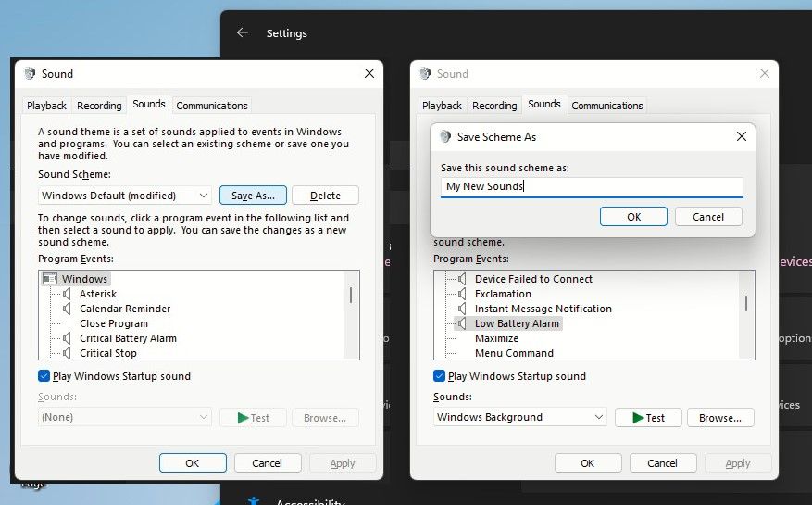Click the speaker icon in the Save Scheme As title bar
This screenshot has height=505, width=812.
coord(444,137)
